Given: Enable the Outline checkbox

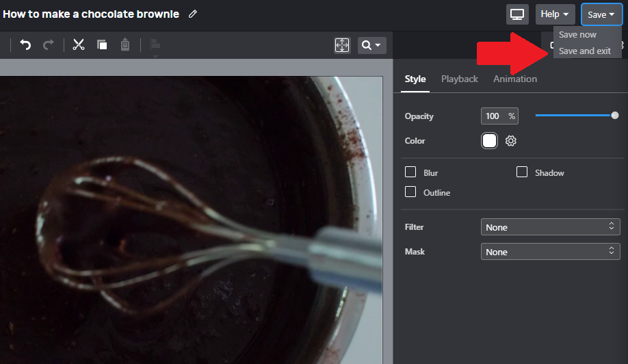Looking at the screenshot, I should 410,192.
